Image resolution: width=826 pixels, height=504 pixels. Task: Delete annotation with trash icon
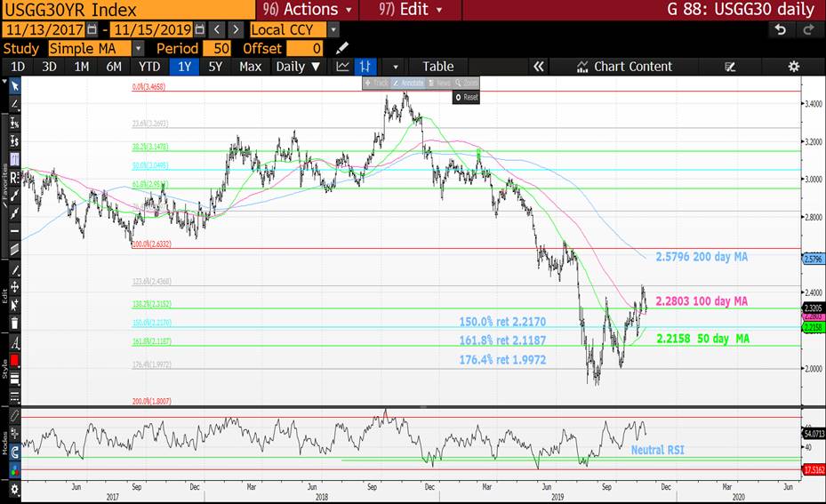[x=14, y=324]
